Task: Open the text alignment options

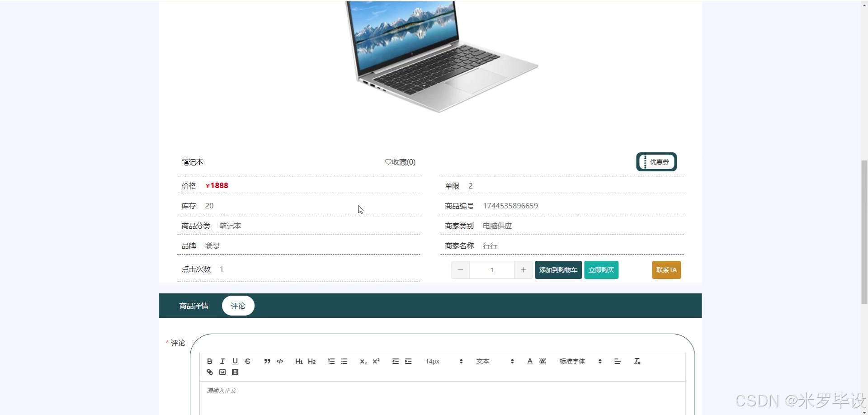Action: (x=618, y=361)
